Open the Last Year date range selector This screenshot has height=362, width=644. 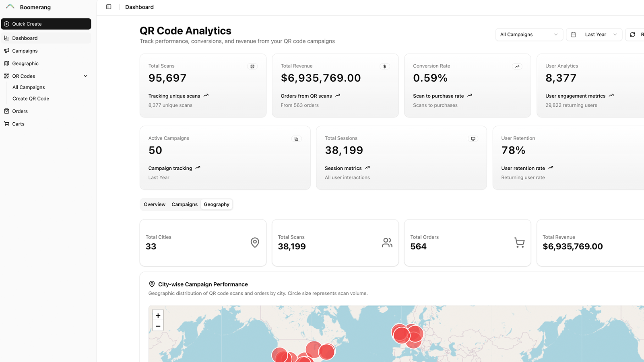(x=594, y=35)
